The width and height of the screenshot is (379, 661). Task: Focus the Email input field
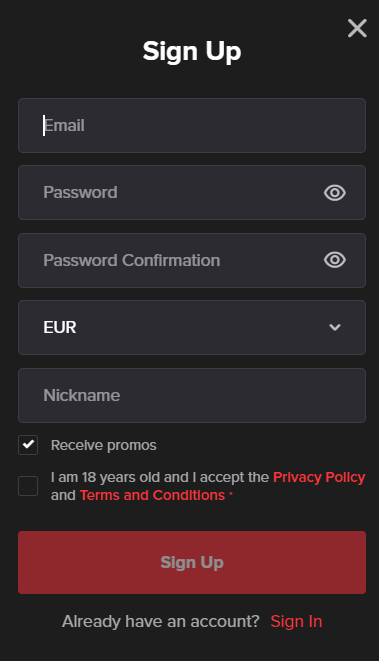point(192,125)
